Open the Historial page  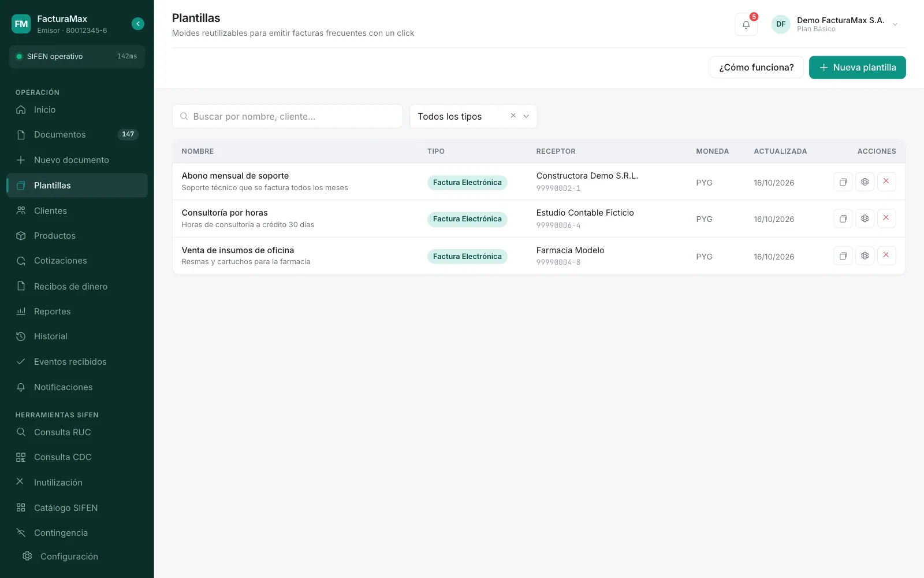[x=77, y=336]
